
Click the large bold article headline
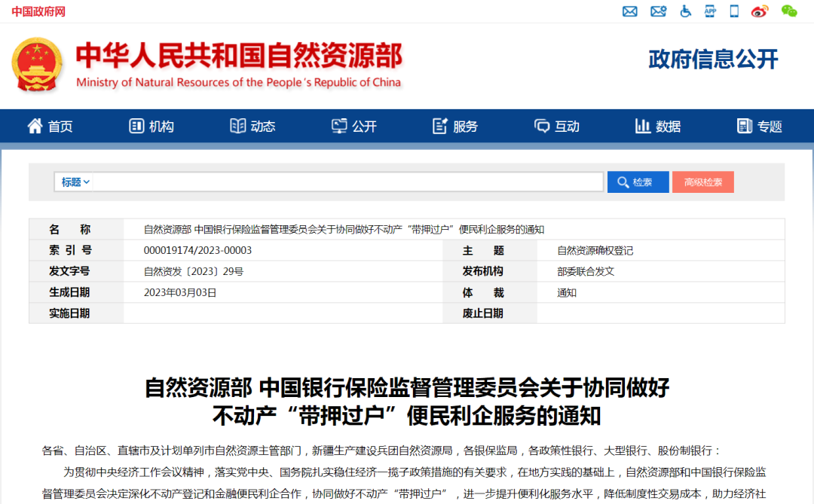pos(407,402)
